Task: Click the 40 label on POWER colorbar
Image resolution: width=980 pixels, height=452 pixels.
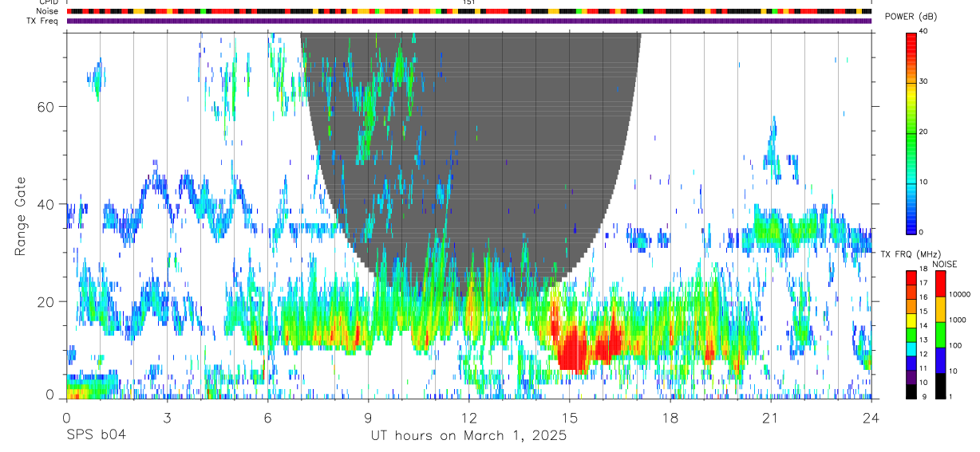Action: click(925, 32)
